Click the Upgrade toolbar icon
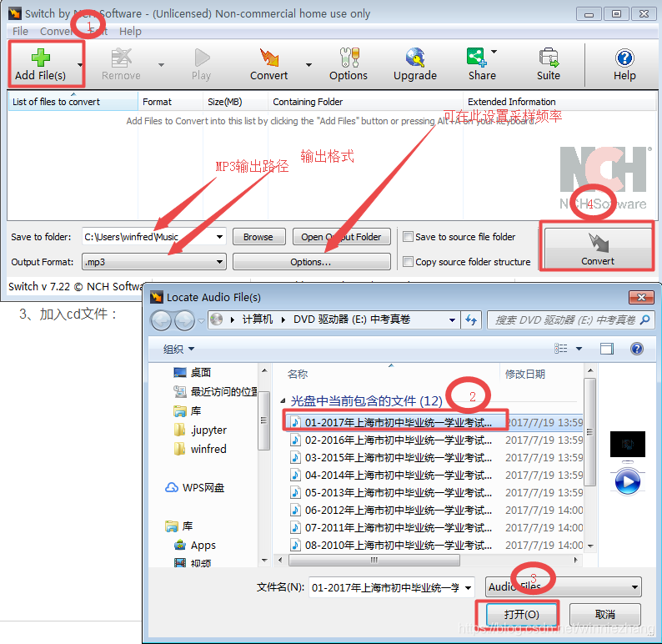The height and width of the screenshot is (644, 662). pos(415,58)
